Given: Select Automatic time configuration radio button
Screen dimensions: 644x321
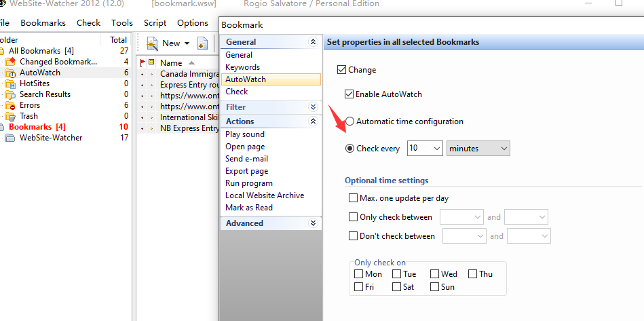Looking at the screenshot, I should (x=349, y=121).
